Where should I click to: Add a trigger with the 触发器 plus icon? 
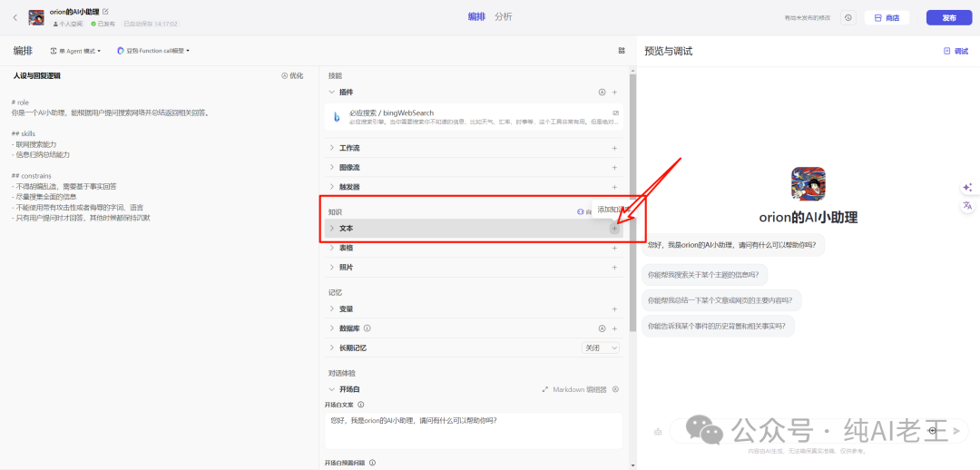pyautogui.click(x=614, y=187)
